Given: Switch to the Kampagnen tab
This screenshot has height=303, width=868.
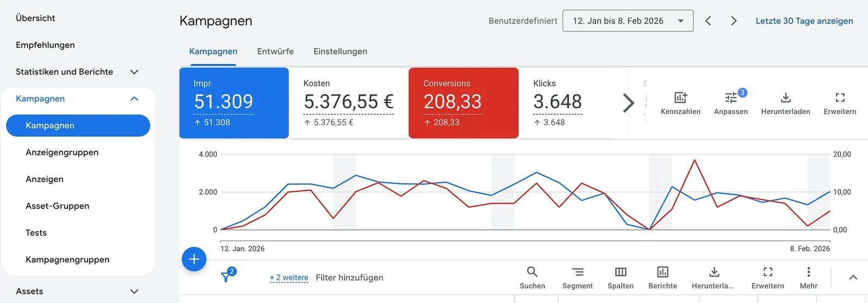Looking at the screenshot, I should point(213,51).
